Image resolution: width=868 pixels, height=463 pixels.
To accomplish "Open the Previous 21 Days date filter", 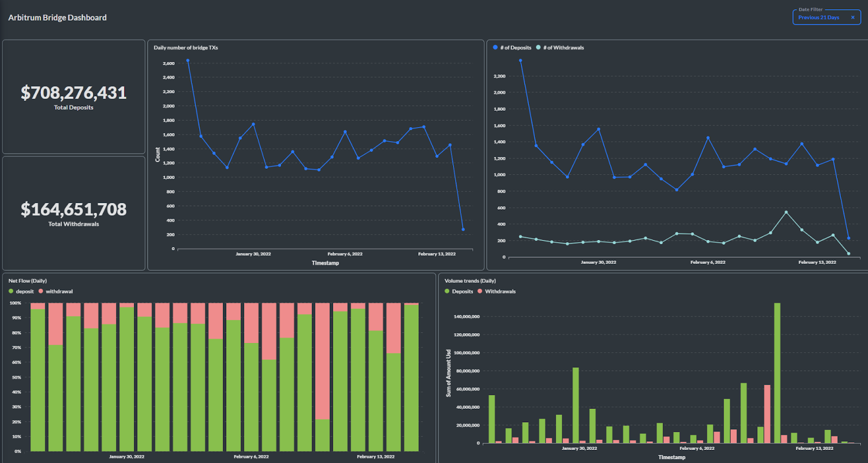I will coord(819,17).
